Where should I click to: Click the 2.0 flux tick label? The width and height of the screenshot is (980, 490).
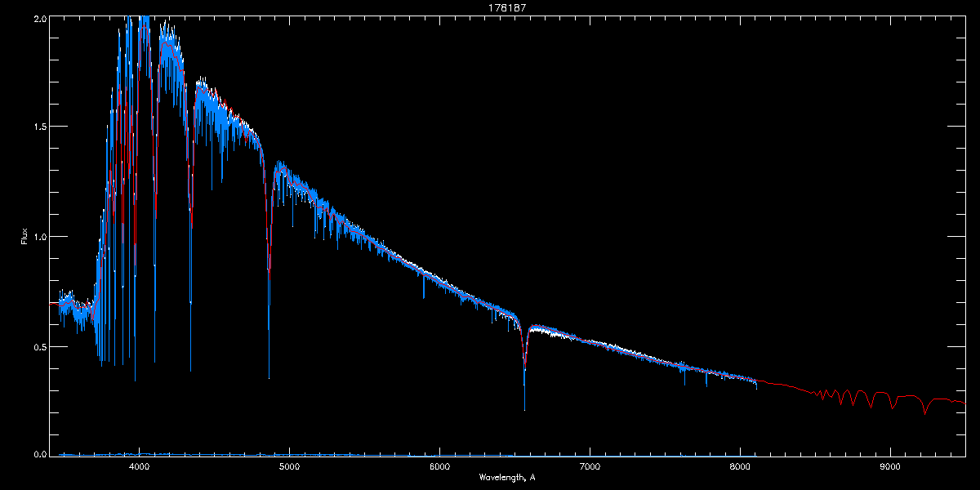tap(39, 18)
